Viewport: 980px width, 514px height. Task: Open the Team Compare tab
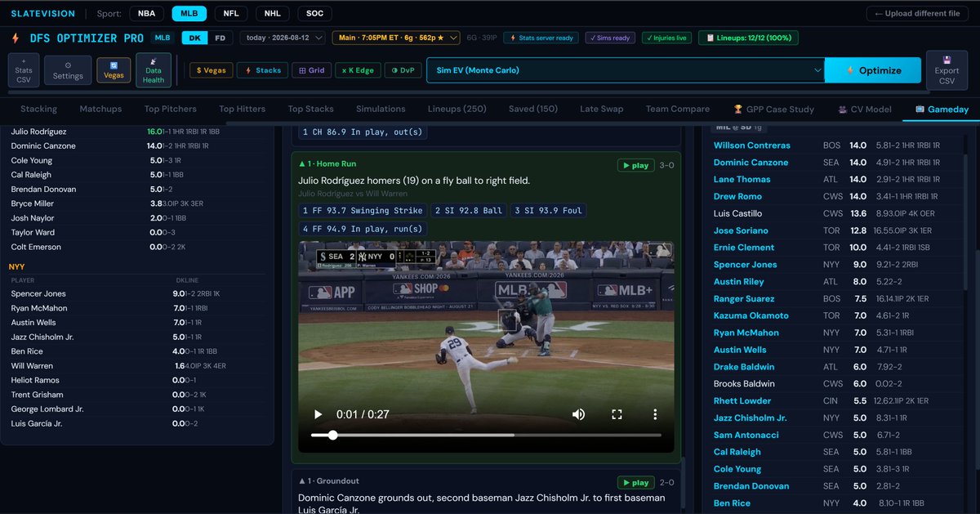pyautogui.click(x=679, y=109)
